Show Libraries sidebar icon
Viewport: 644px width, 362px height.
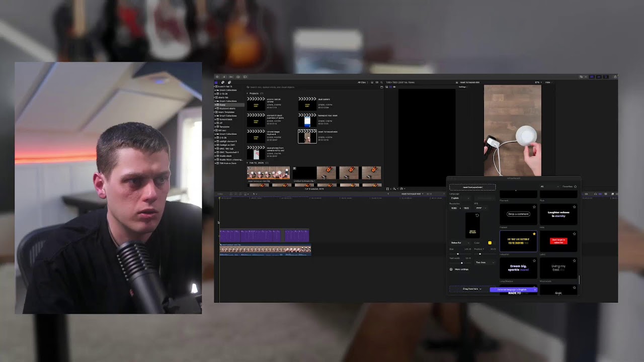click(216, 82)
